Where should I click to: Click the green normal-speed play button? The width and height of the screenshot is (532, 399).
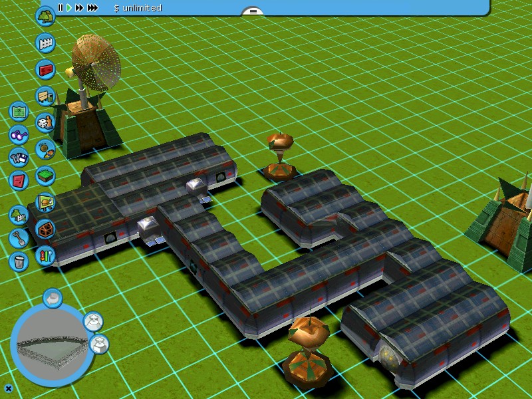coord(68,8)
